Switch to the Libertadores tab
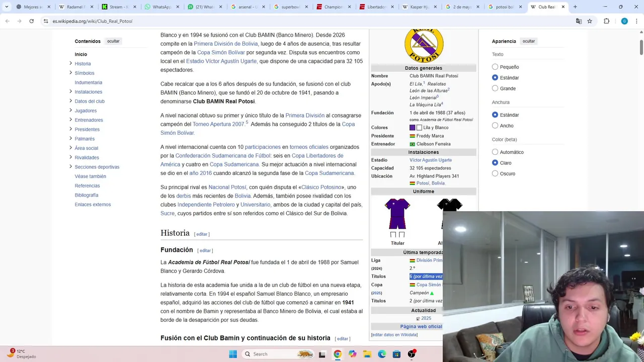 pyautogui.click(x=376, y=7)
